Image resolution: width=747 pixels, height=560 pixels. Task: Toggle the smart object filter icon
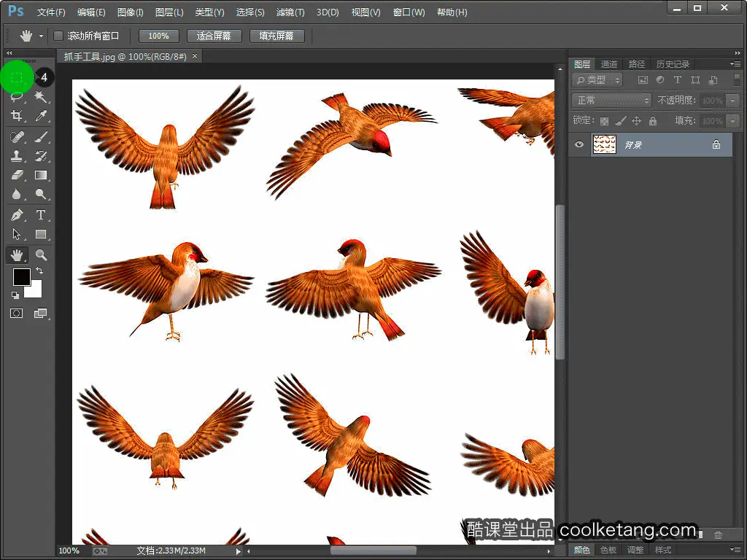[x=713, y=80]
